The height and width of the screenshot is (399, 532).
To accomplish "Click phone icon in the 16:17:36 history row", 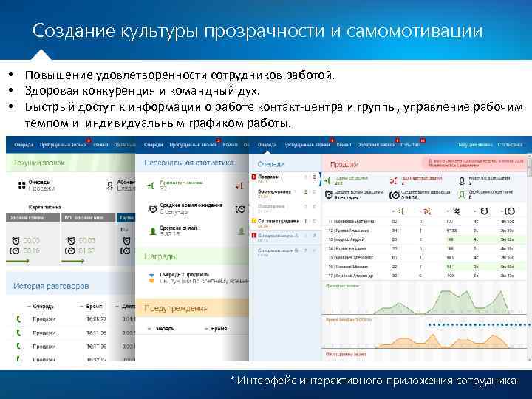I will 18,346.
